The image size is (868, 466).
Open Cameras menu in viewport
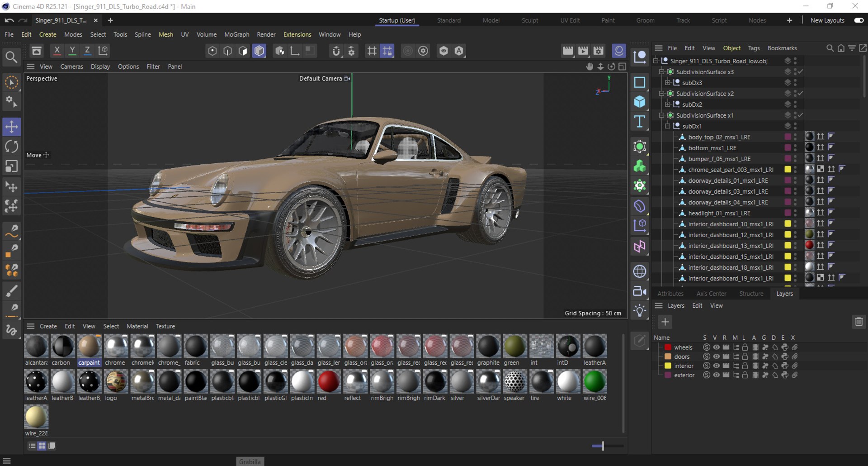coord(71,67)
